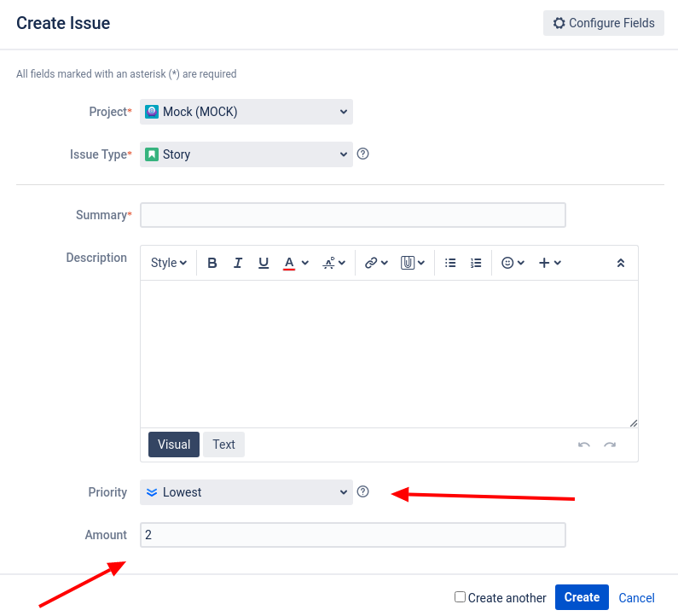Toggle underline formatting button
Viewport: 678px width, 616px height.
(264, 263)
